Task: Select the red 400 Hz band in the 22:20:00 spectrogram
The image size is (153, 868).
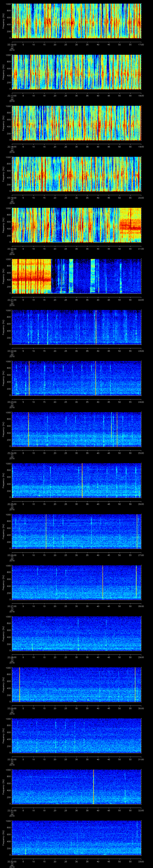Action: click(x=130, y=228)
